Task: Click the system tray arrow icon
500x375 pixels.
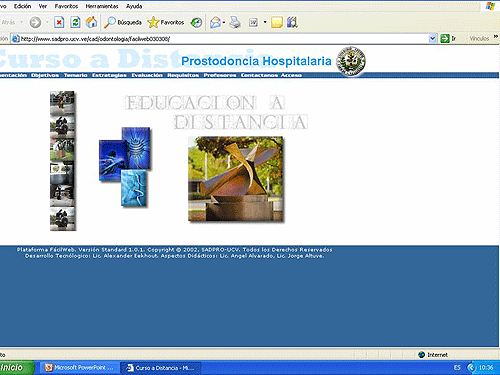Action: point(471,367)
